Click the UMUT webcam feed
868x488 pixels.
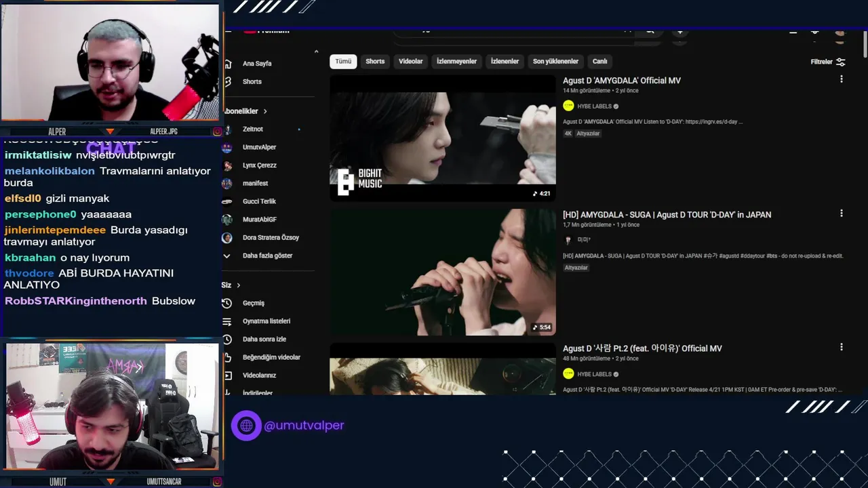coord(112,406)
